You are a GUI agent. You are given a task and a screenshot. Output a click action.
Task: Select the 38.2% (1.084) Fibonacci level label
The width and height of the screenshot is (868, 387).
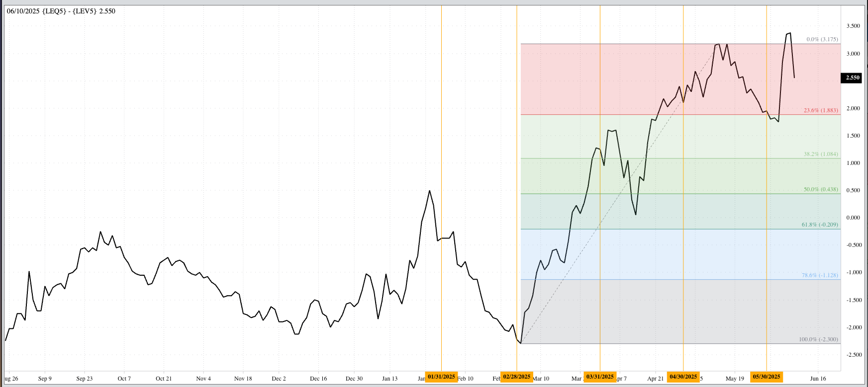pyautogui.click(x=821, y=154)
